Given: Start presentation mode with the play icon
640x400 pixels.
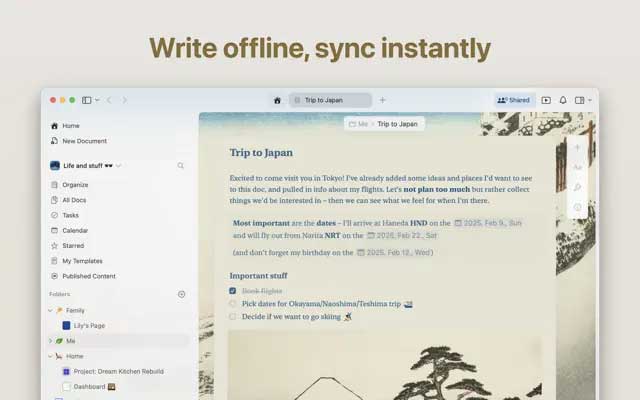Looking at the screenshot, I should [546, 100].
